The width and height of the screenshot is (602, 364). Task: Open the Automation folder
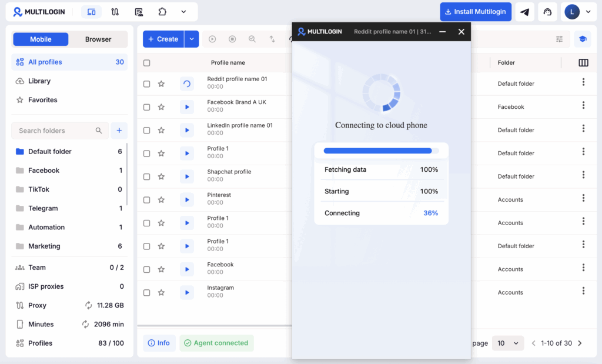point(68,228)
